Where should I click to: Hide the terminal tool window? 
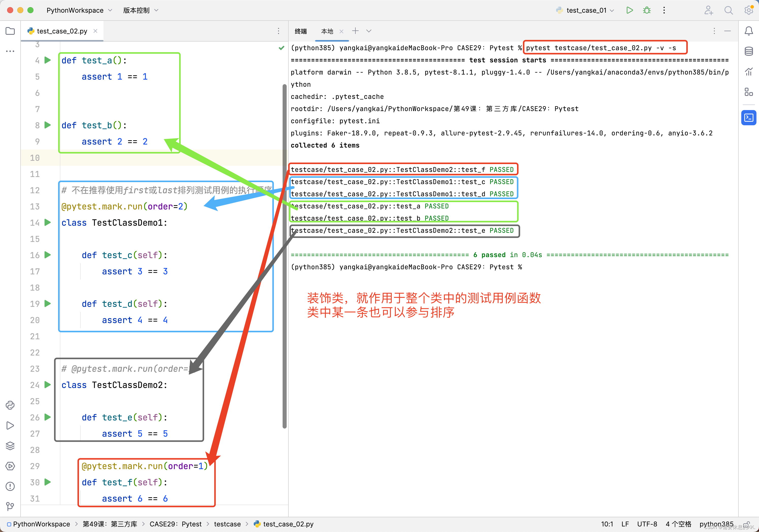coord(727,31)
